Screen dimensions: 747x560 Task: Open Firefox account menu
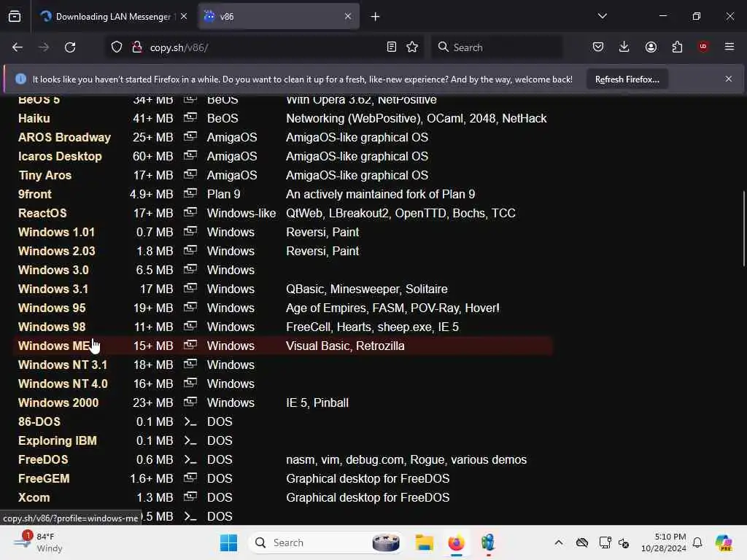(651, 47)
